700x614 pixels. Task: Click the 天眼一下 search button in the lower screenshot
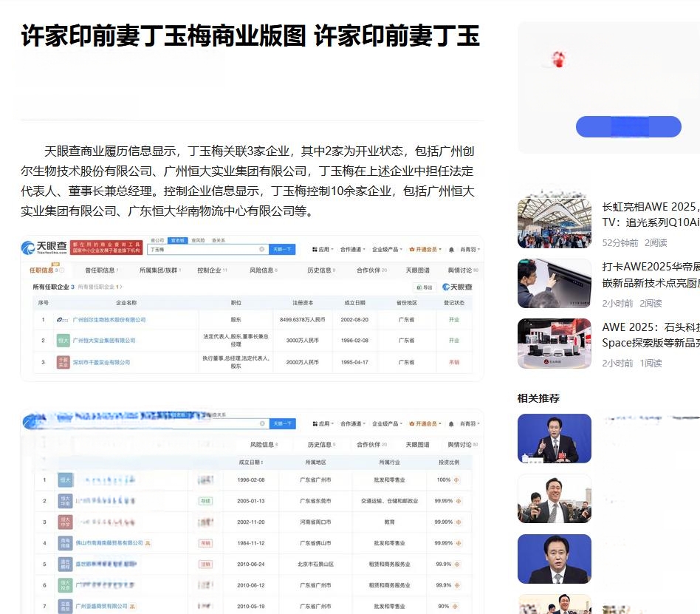tap(282, 423)
